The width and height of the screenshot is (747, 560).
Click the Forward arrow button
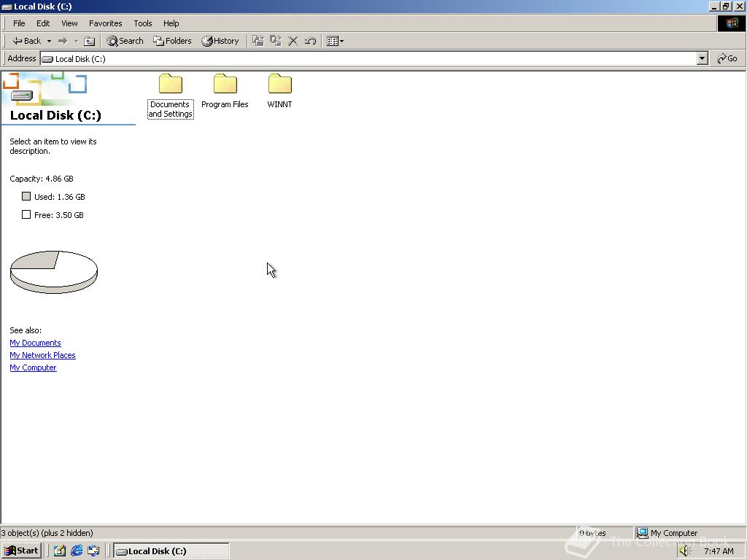(63, 41)
